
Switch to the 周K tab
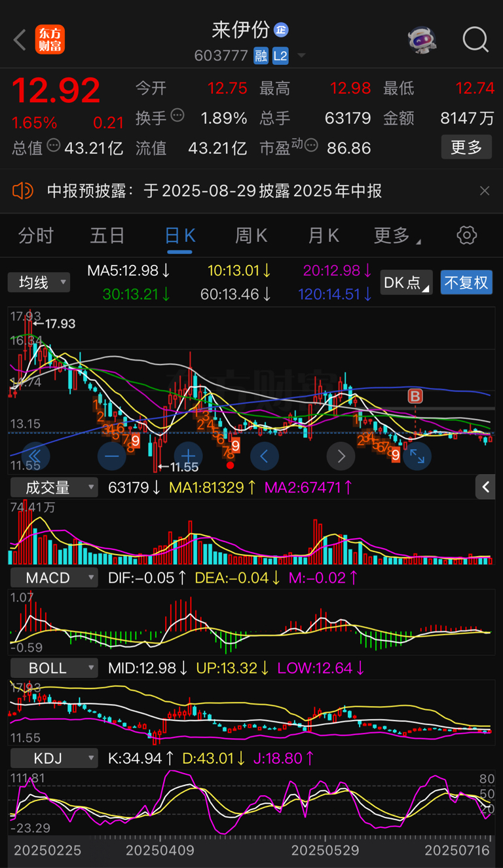[251, 235]
